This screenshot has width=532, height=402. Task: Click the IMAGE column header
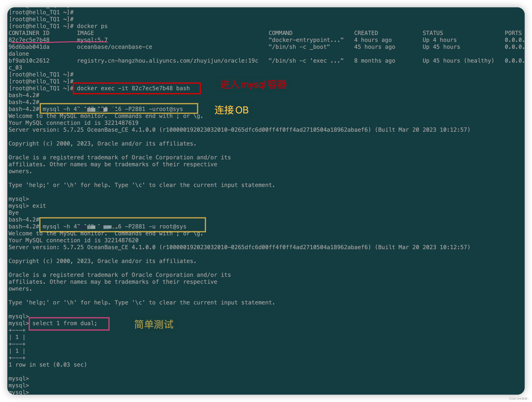pos(85,33)
